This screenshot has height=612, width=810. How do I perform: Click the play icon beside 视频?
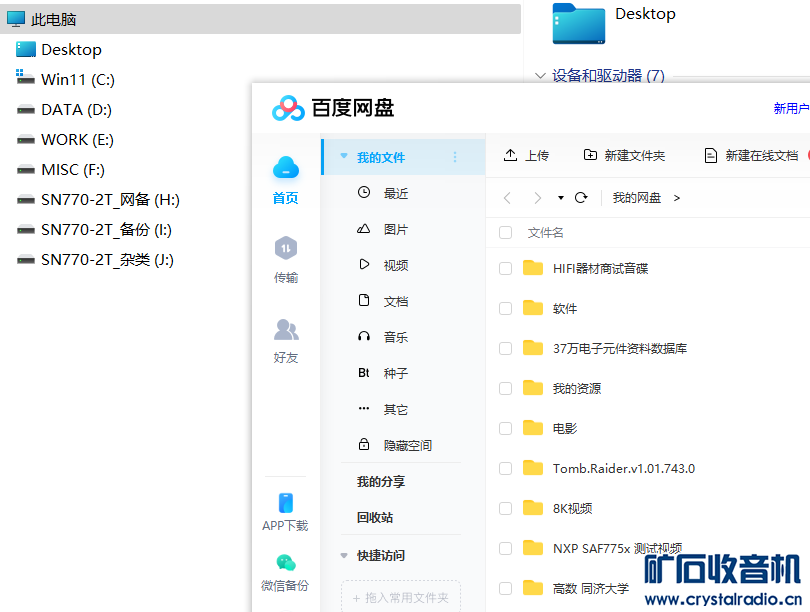pos(364,264)
